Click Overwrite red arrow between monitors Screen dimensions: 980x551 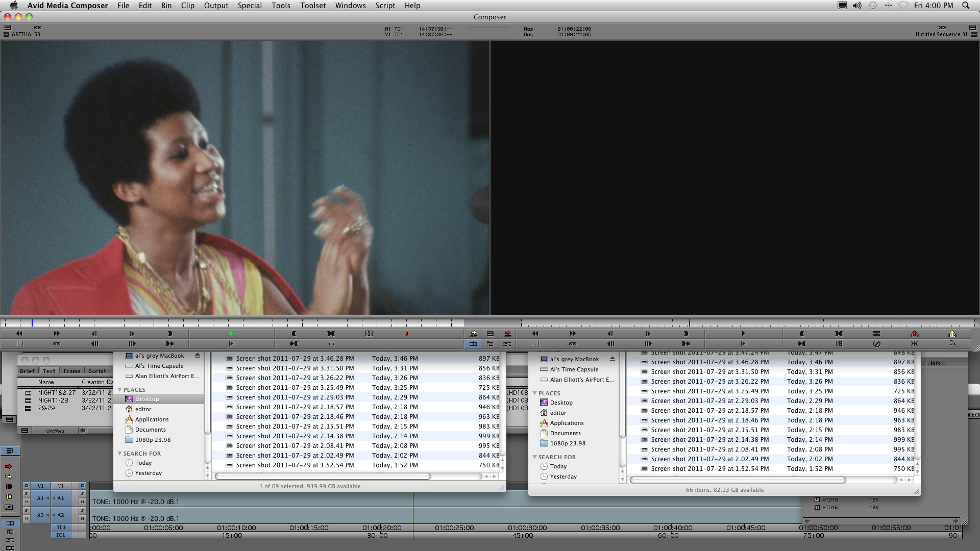[507, 334]
